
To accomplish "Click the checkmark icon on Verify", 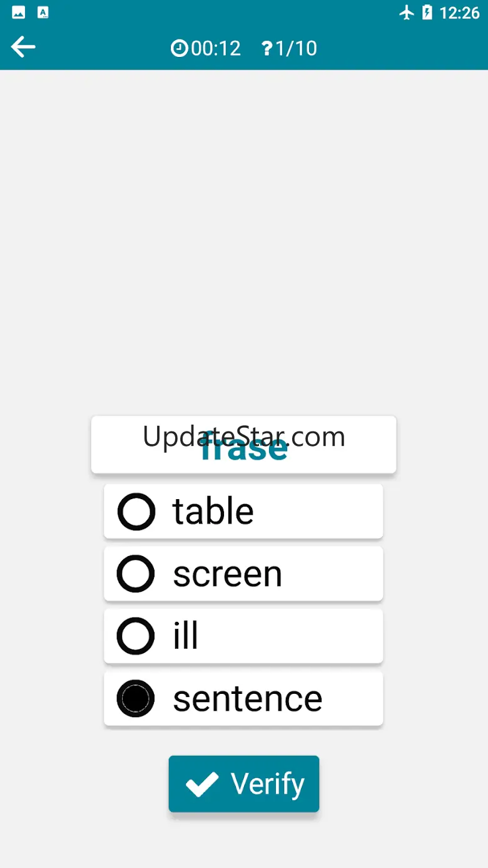I will tap(202, 784).
